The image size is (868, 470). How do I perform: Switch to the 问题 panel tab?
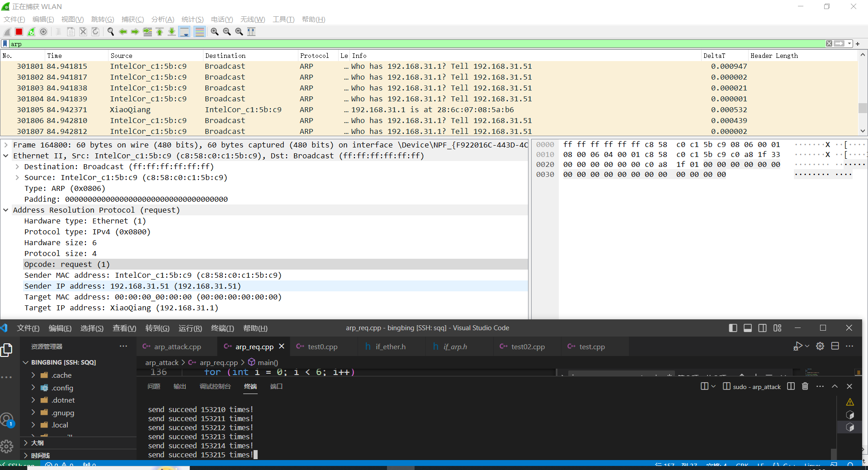[x=154, y=386]
